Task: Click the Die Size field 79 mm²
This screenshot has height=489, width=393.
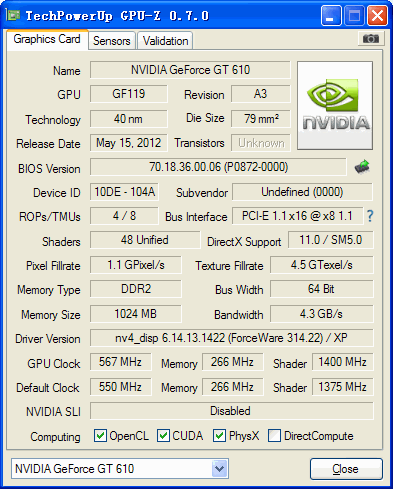Action: 261,119
